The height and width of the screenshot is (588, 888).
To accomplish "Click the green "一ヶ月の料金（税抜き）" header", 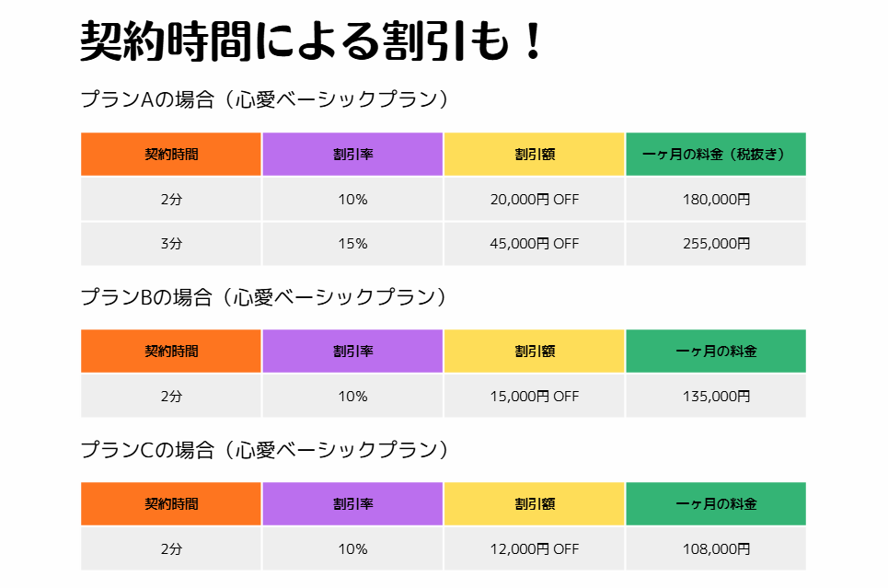I will [x=716, y=154].
